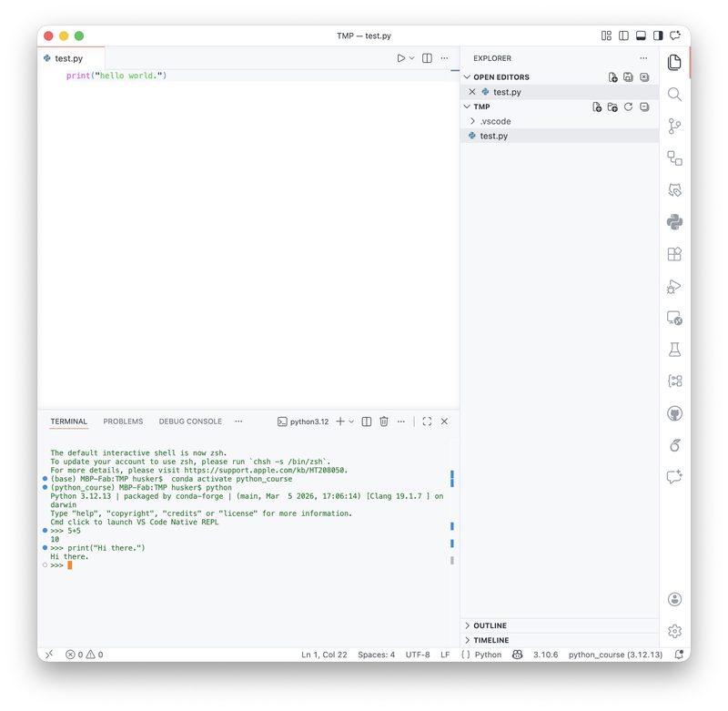Change file encoding UTF-8
The image size is (728, 711).
418,655
